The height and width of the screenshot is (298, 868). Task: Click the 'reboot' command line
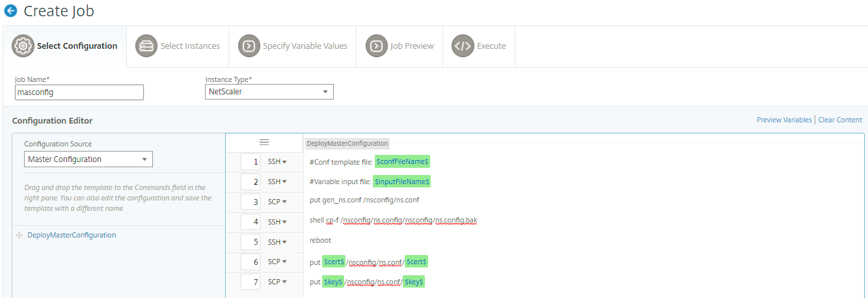click(x=320, y=240)
